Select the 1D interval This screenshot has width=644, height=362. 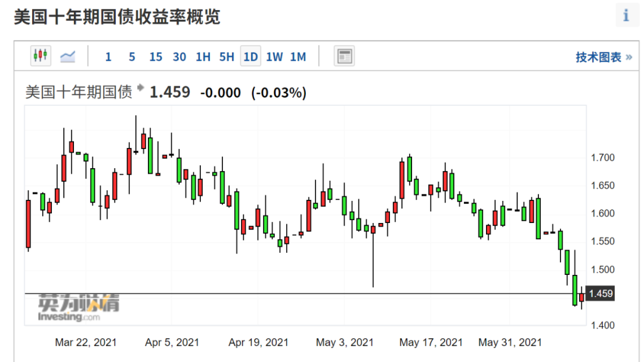click(x=250, y=56)
